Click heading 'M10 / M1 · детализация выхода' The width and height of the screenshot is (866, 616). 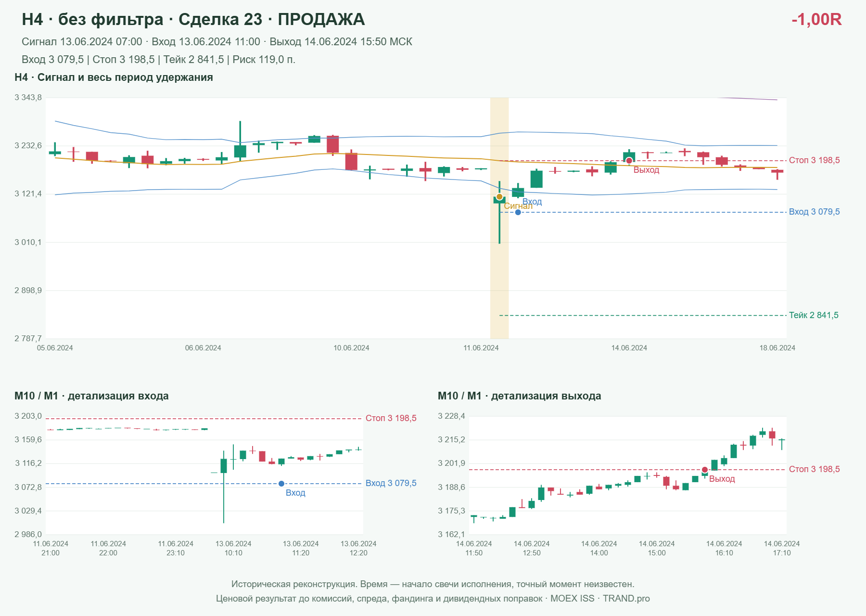519,396
